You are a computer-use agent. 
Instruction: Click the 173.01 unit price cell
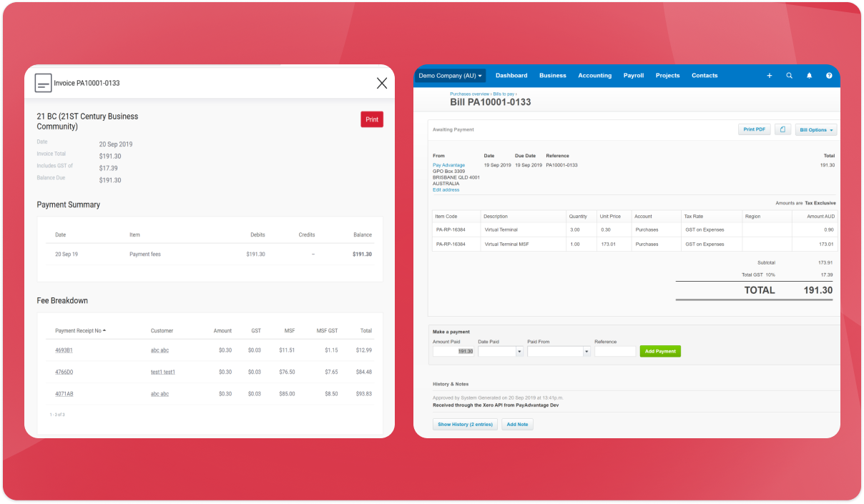tap(614, 244)
